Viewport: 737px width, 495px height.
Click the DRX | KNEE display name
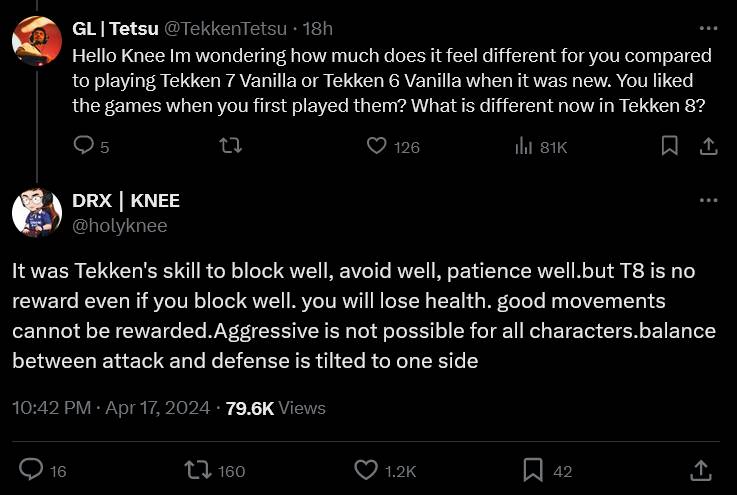(x=126, y=201)
